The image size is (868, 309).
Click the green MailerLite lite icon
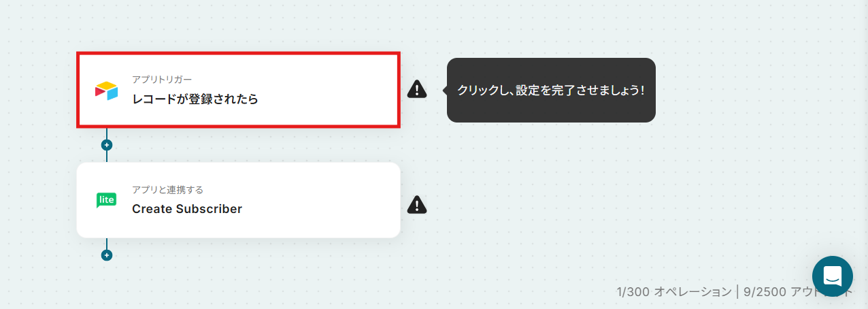(x=106, y=200)
